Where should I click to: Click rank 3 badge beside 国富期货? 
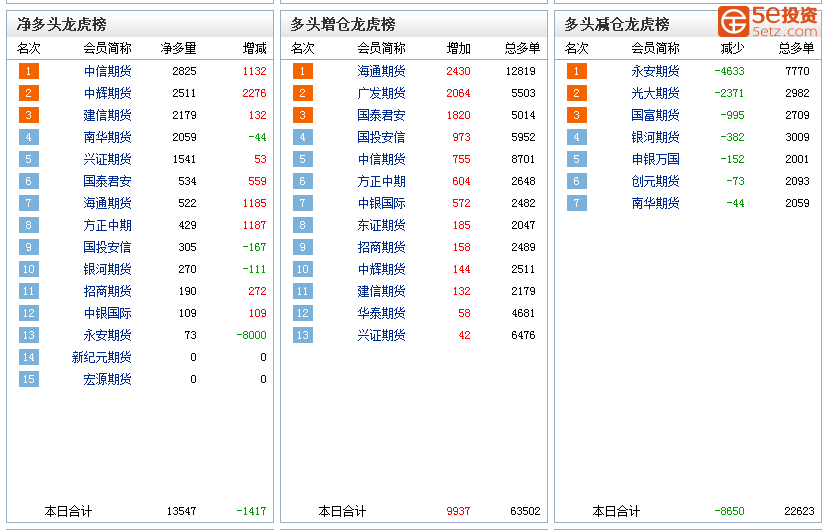(x=577, y=115)
